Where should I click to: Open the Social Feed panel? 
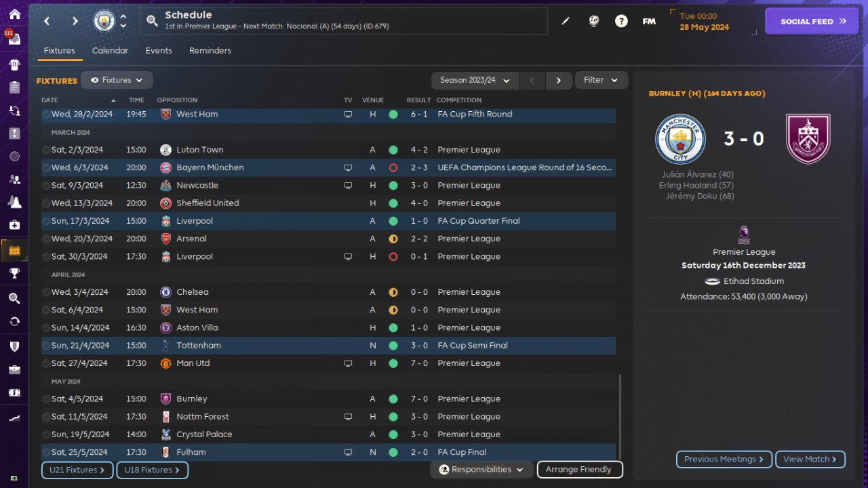click(x=812, y=21)
